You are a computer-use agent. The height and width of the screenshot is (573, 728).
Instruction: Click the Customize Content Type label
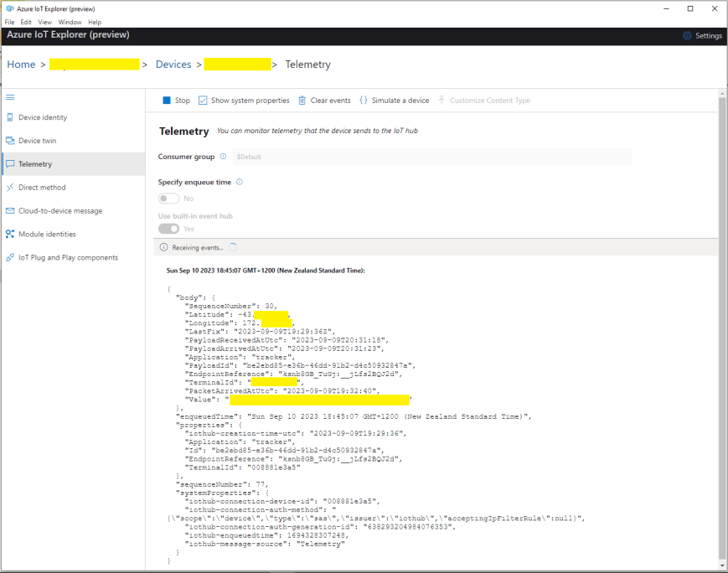pos(490,101)
